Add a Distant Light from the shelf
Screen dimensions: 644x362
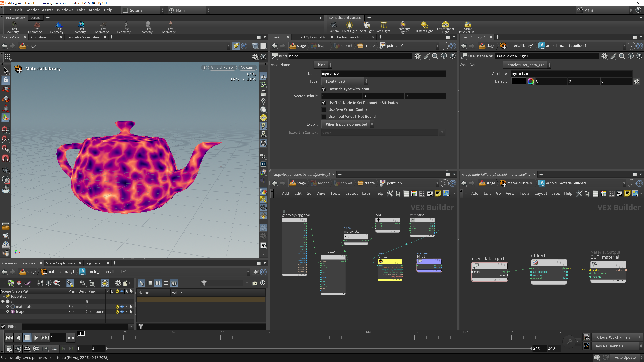pyautogui.click(x=424, y=27)
